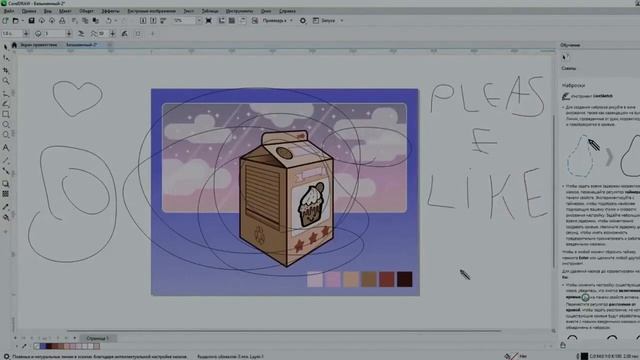Click the LiveSketch timer value field

click(x=11, y=33)
